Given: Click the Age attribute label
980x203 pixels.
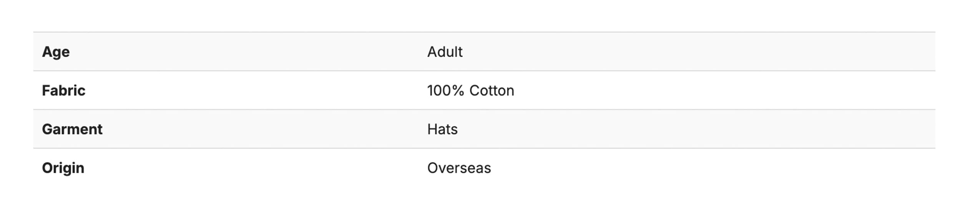Looking at the screenshot, I should click(56, 52).
